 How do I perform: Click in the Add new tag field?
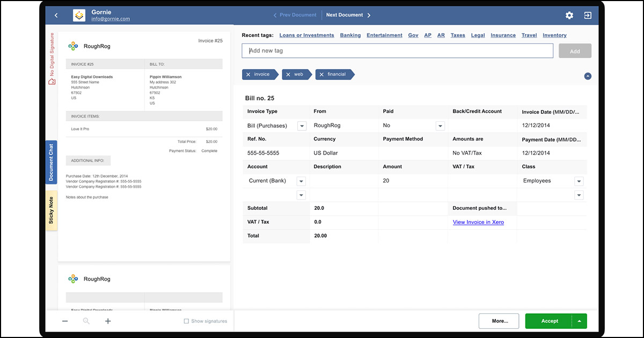pos(397,51)
